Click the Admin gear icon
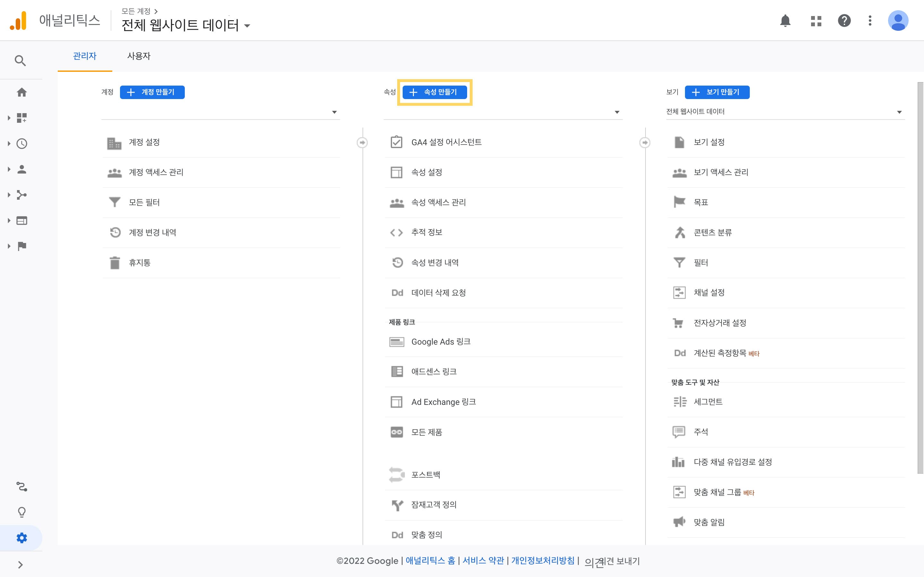This screenshot has width=924, height=577. [22, 538]
